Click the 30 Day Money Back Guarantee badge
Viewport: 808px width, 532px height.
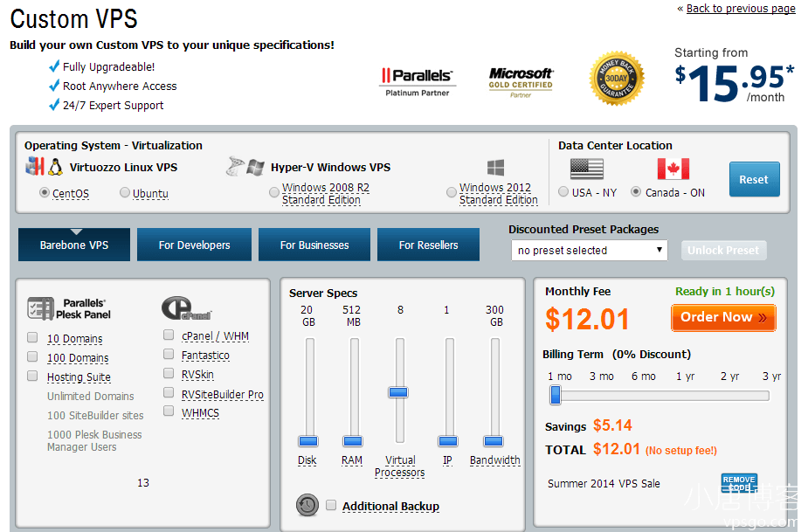point(617,79)
